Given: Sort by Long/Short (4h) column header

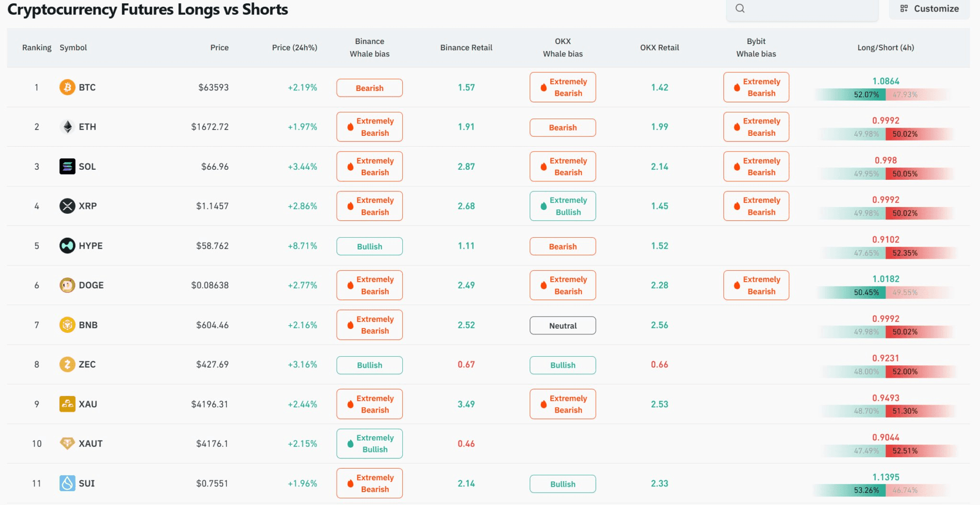Looking at the screenshot, I should pos(885,47).
